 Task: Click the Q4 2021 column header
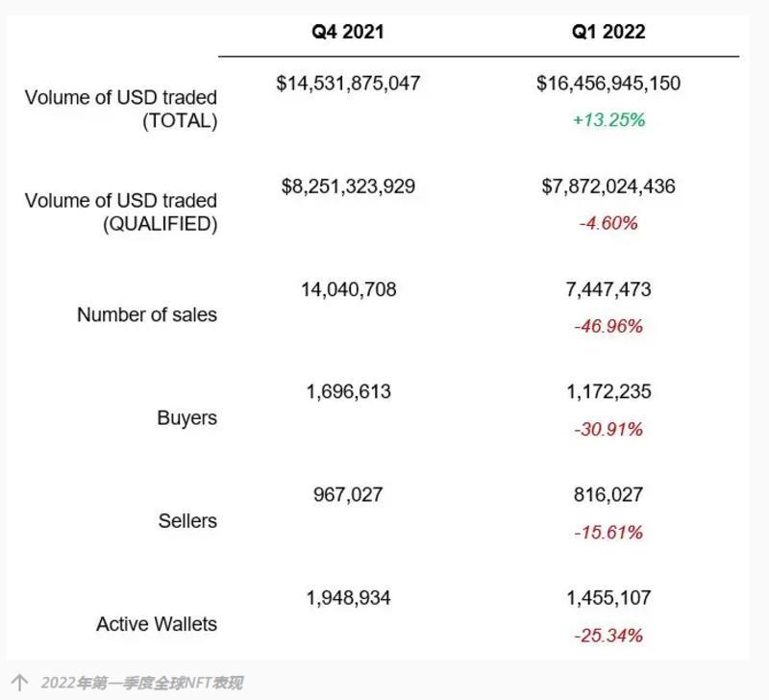point(347,32)
